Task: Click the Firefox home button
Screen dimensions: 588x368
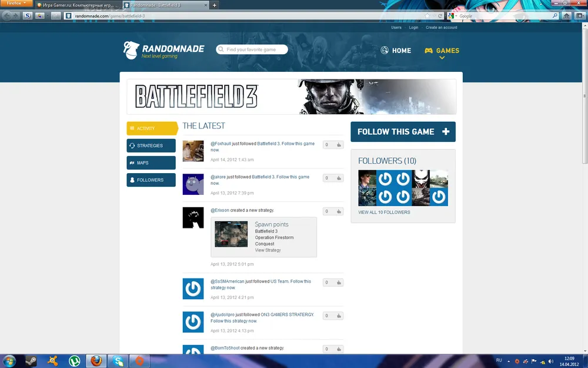Action: click(x=566, y=16)
